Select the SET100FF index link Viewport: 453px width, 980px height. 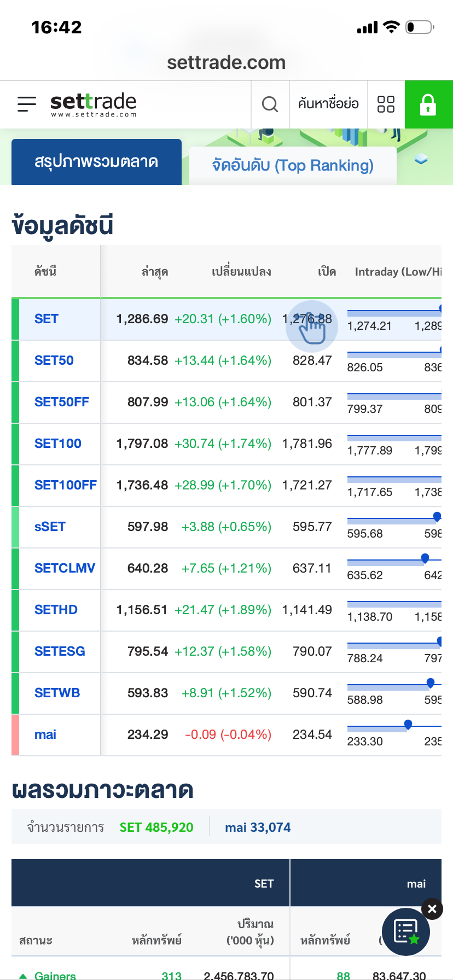tap(65, 485)
